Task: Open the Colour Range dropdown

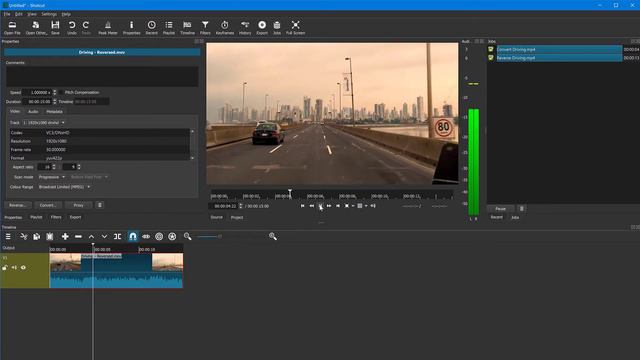Action: pos(64,187)
